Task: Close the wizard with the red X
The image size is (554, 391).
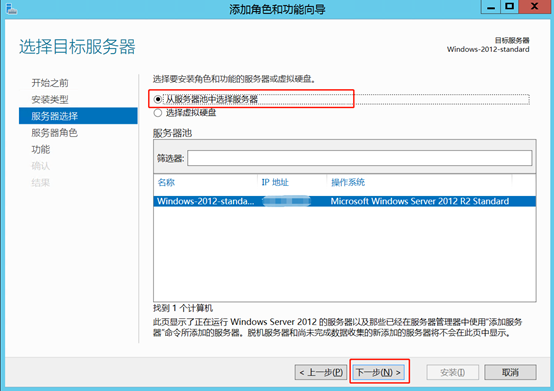Action: pyautogui.click(x=535, y=7)
